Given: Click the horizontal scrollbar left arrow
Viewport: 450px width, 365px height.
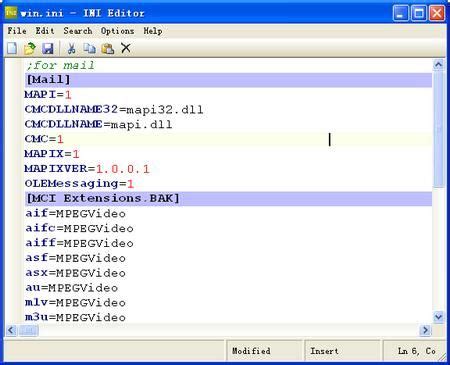Looking at the screenshot, I should 11,330.
